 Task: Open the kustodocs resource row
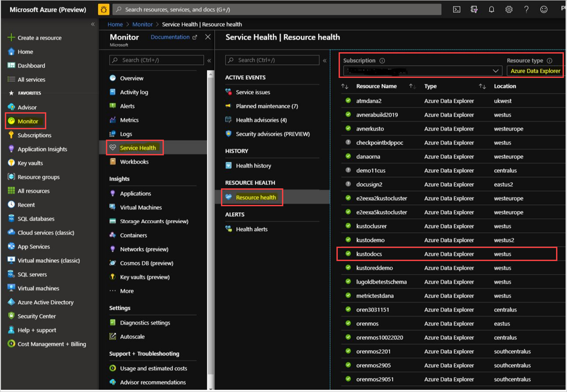tap(447, 254)
